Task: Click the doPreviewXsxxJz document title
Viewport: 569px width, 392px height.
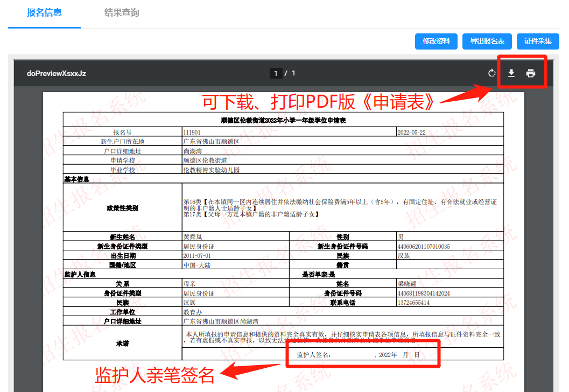Action: tap(57, 73)
